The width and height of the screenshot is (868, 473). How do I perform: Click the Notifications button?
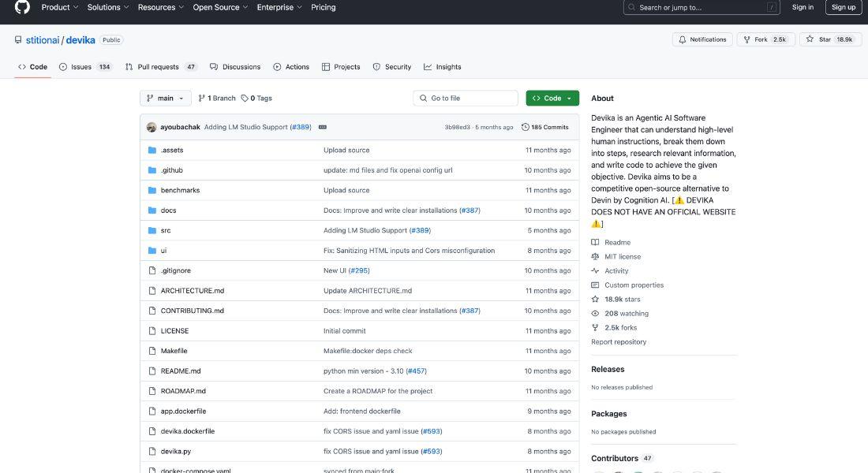pyautogui.click(x=702, y=39)
